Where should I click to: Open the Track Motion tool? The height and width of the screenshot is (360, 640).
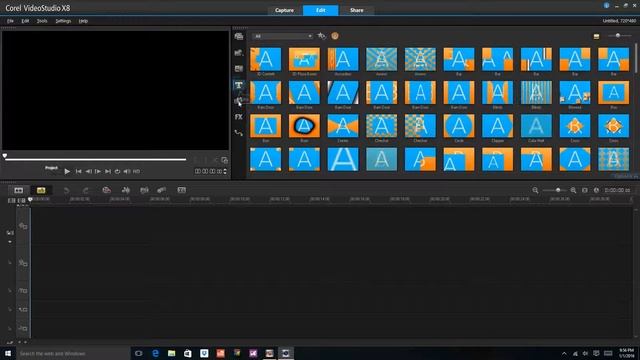click(x=162, y=190)
